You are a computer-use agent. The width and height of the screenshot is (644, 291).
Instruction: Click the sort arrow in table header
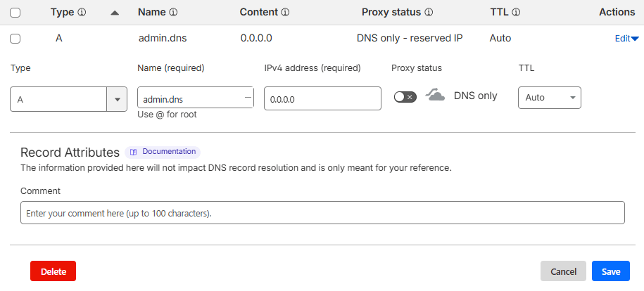click(x=115, y=13)
